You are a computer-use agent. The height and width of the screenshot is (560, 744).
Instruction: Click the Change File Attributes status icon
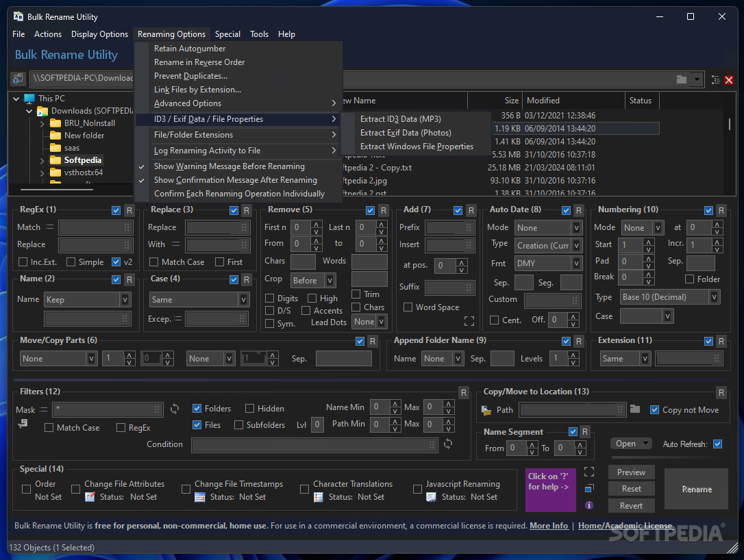click(x=90, y=497)
